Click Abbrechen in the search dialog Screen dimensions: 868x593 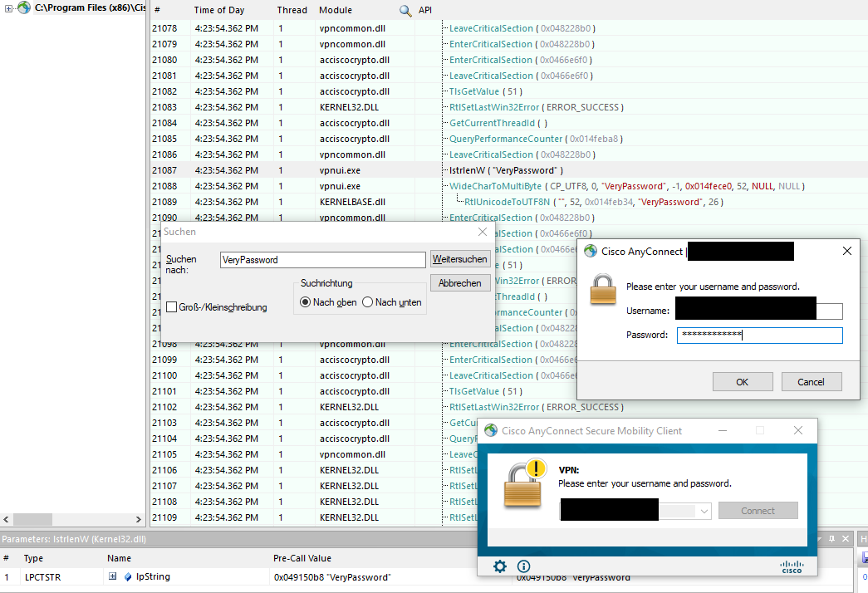(460, 283)
